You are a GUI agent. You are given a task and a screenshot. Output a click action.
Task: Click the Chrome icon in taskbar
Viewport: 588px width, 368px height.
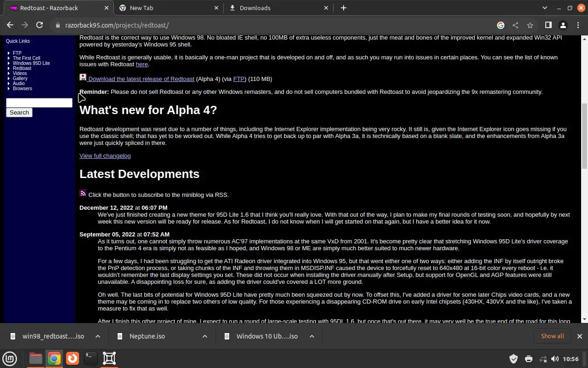(54, 358)
